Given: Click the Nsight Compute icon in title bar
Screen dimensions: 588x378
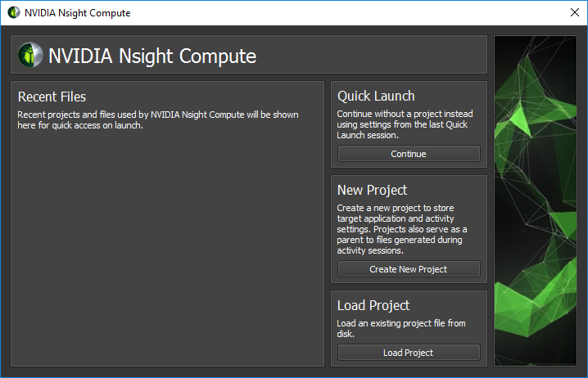Looking at the screenshot, I should click(x=13, y=13).
